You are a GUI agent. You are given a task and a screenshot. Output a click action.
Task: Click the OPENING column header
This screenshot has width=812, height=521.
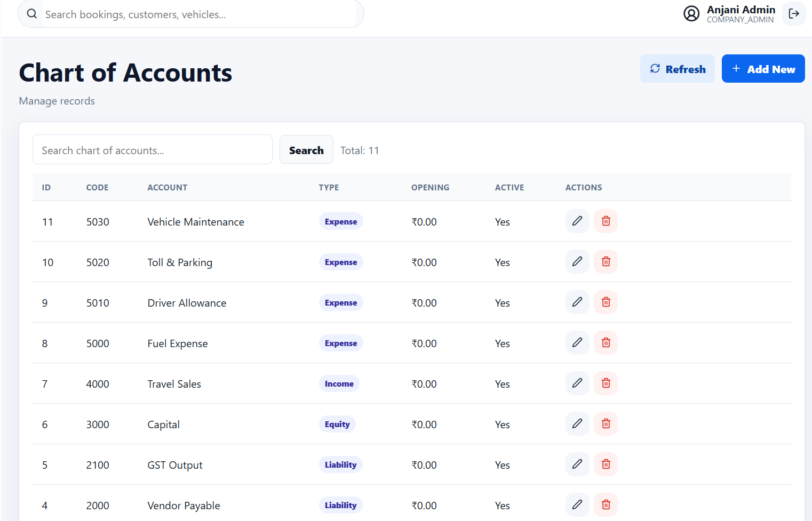click(x=431, y=188)
